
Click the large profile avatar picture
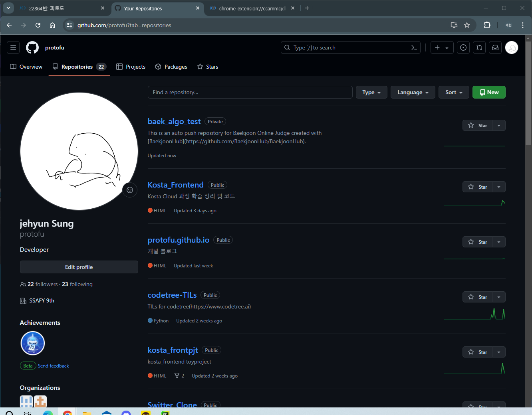point(79,151)
